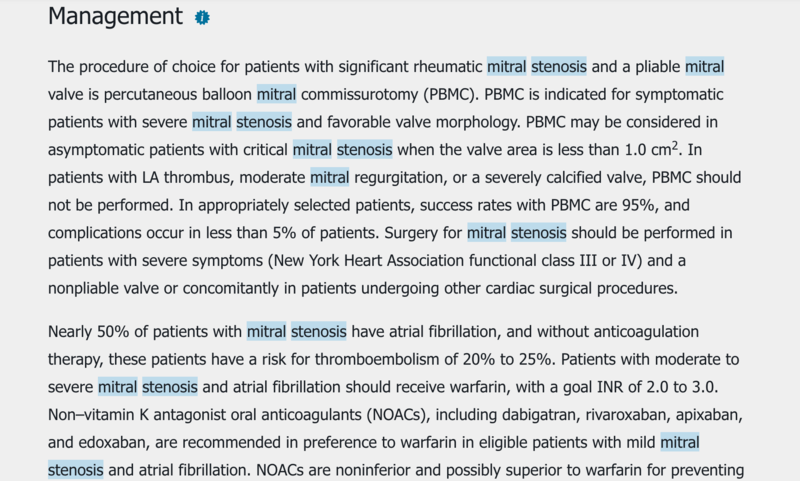Click highlighted 'mitral' before 'commissurotomy (PBMC)'
This screenshot has height=481, width=800.
click(x=276, y=95)
